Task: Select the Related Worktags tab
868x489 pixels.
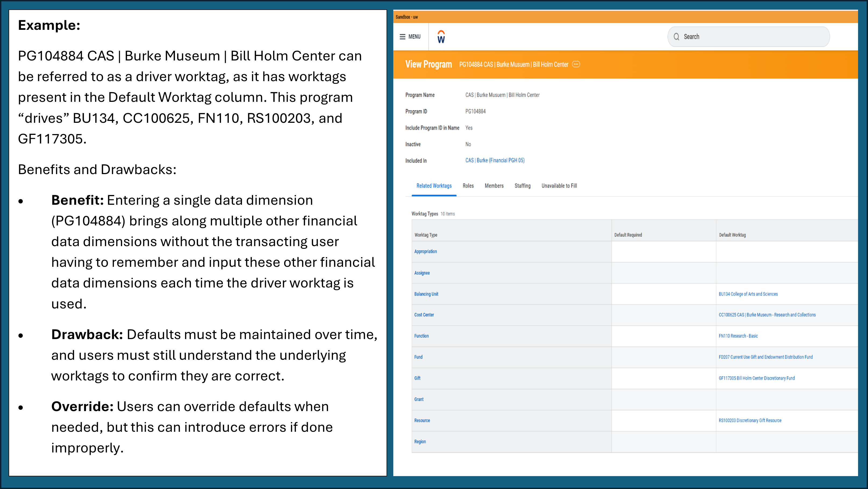Action: click(434, 186)
